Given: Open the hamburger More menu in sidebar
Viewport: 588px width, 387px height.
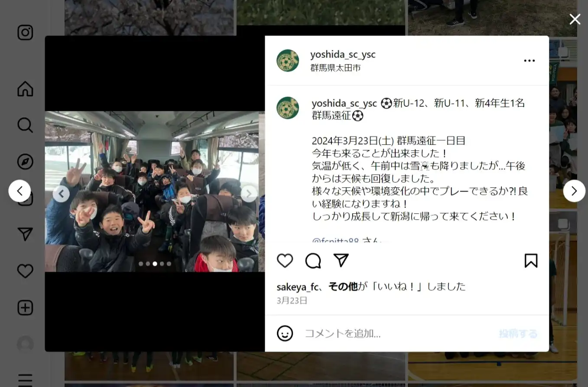Looking at the screenshot, I should 25,380.
